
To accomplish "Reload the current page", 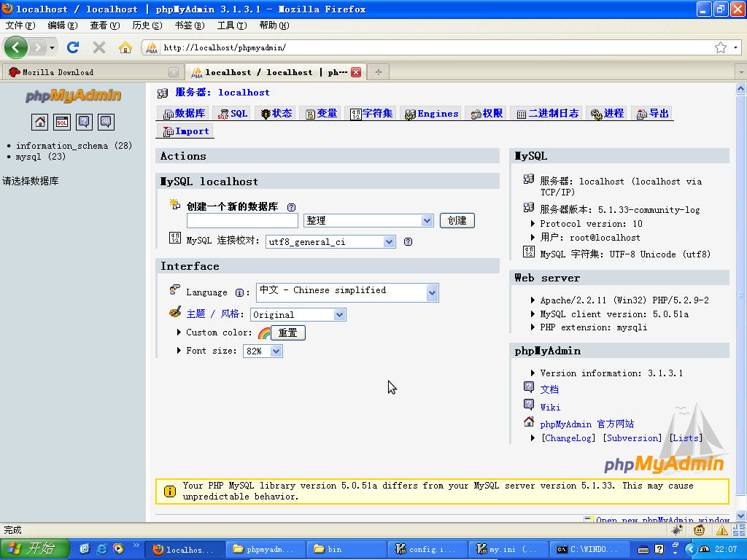I will point(73,47).
